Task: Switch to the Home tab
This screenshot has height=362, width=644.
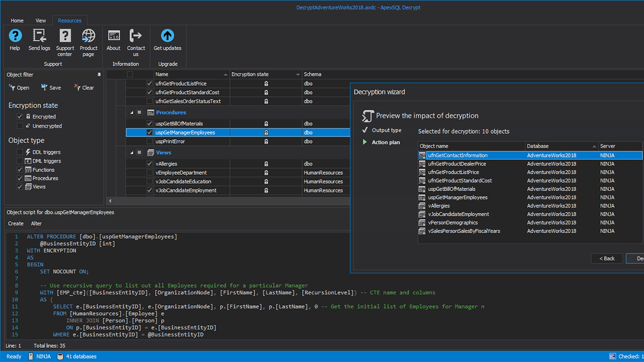Action: tap(17, 21)
